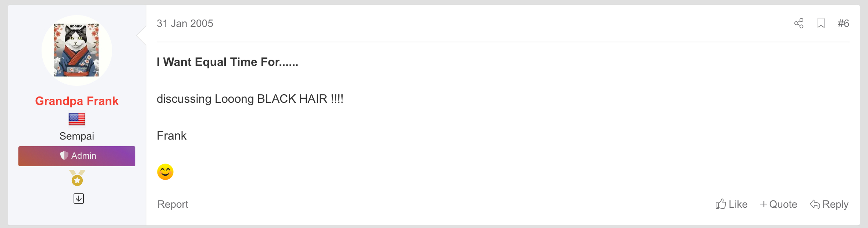Click the US flag icon under username

coord(77,119)
